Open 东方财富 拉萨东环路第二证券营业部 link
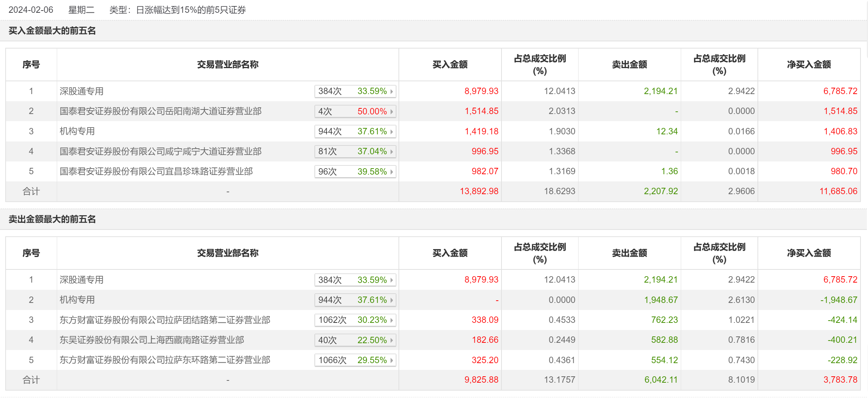 click(x=165, y=360)
